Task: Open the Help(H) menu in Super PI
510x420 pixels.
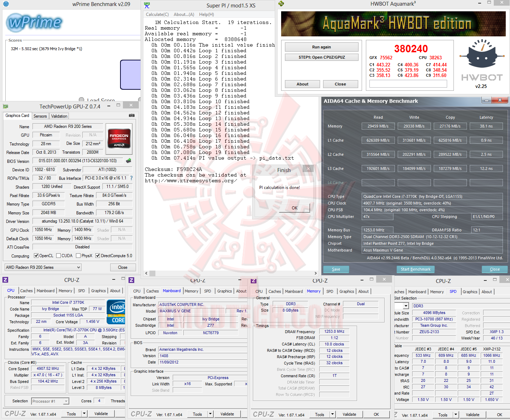Action: coord(207,14)
